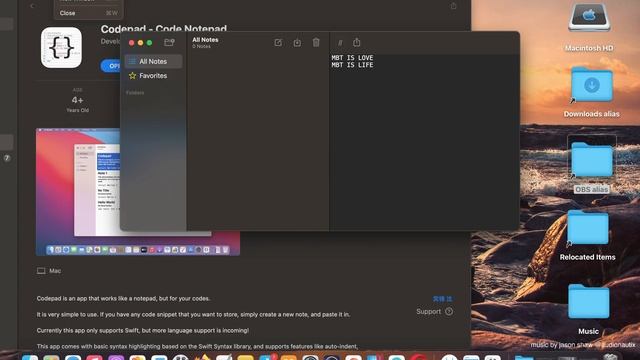This screenshot has width=640, height=360.
Task: Click 'Codepad is an app that works' line
Action: tap(123, 298)
